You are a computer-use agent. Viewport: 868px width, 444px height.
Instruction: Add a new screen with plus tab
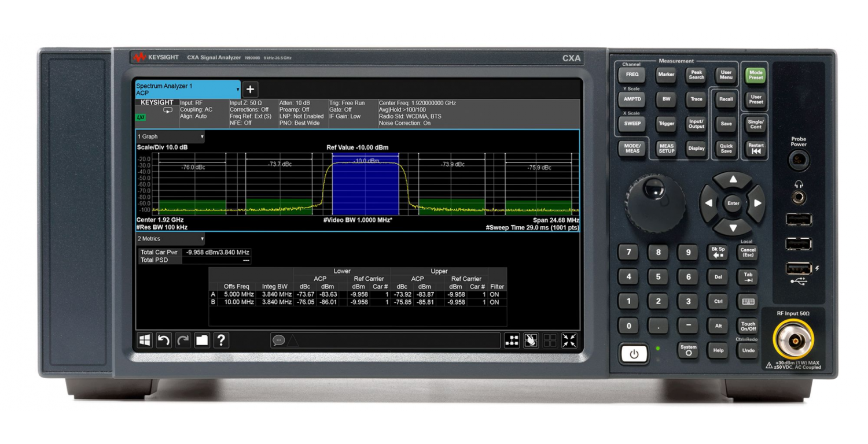tap(250, 89)
